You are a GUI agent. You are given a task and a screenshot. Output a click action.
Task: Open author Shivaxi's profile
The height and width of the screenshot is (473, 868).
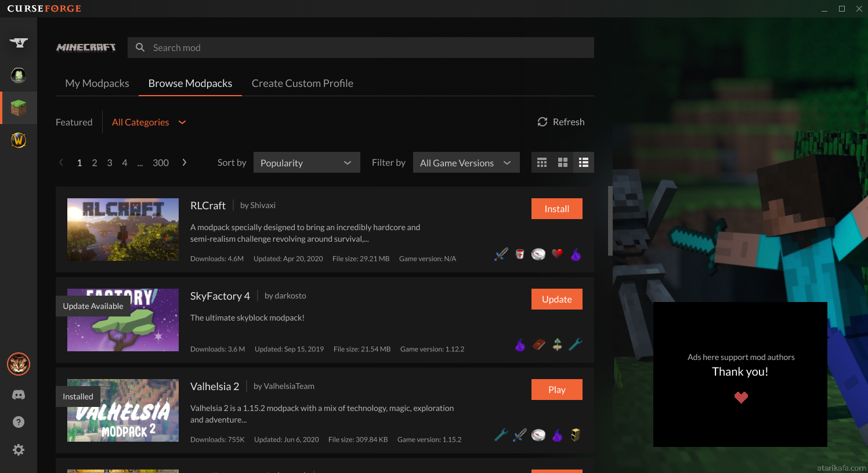pos(263,205)
